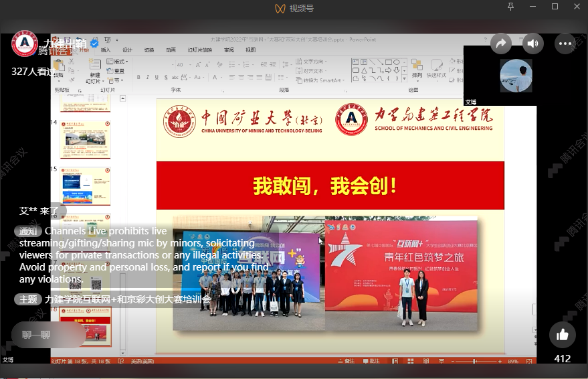Click the blue verified badge
This screenshot has width=588, height=379.
94,44
